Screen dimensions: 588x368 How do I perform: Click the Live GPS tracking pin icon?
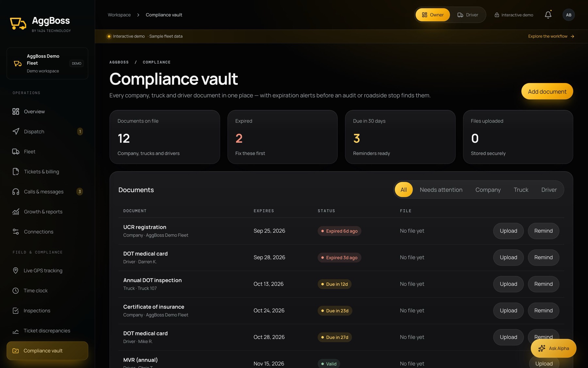pos(15,271)
